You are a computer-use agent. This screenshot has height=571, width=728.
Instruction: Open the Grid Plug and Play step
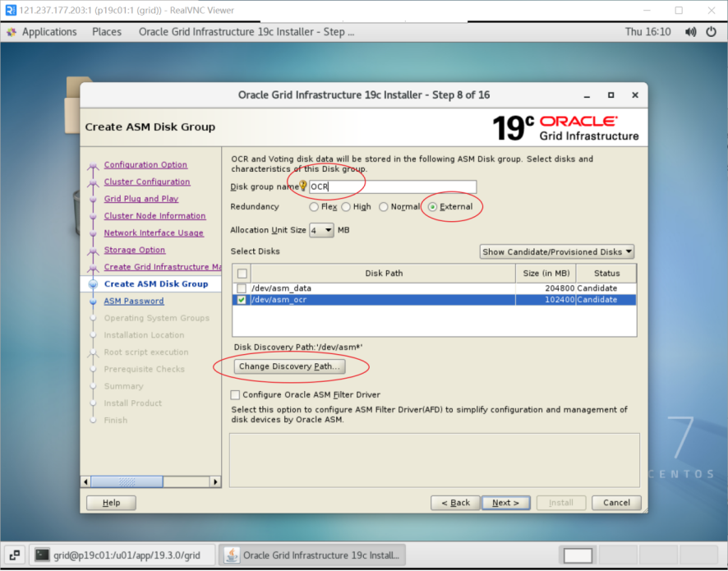141,199
